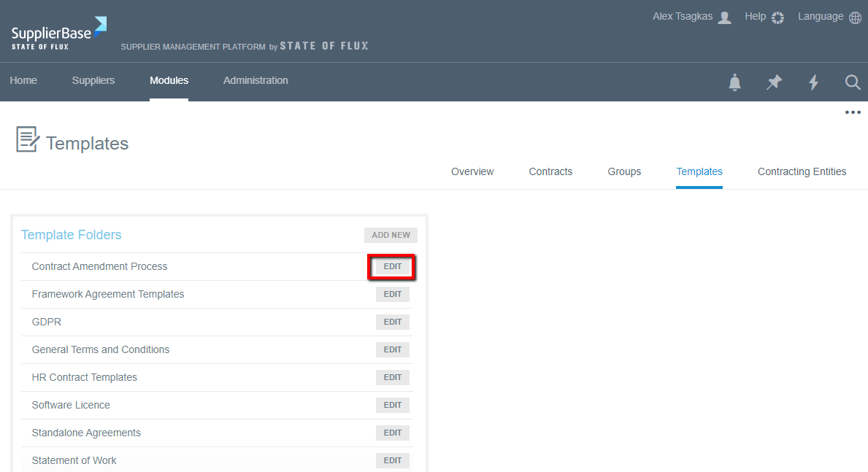
Task: Switch to the Contracts tab
Action: 550,172
